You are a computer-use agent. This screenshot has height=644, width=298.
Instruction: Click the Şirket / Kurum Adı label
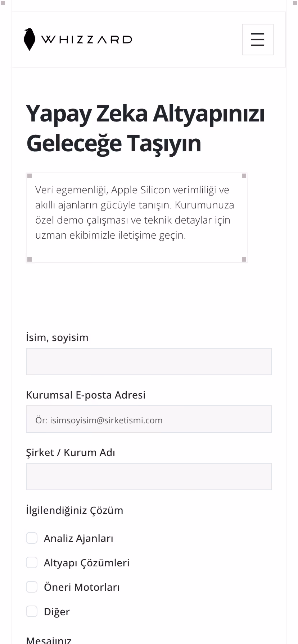[x=71, y=452]
